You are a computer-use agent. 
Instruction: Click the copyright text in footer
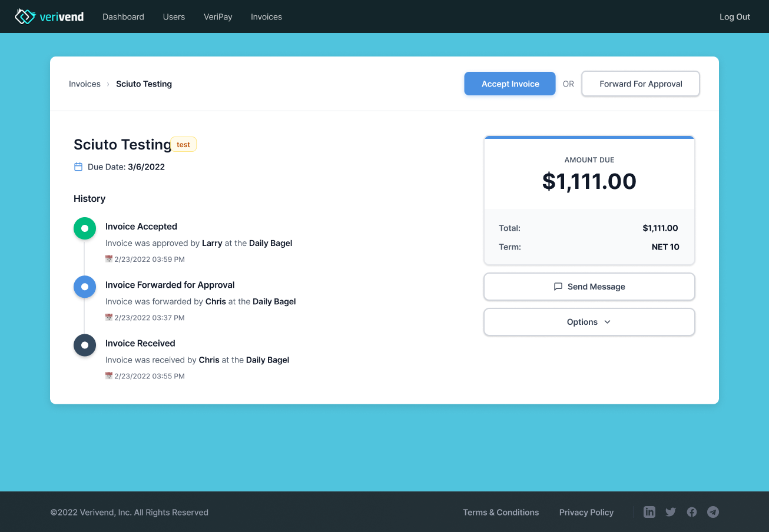coord(129,512)
